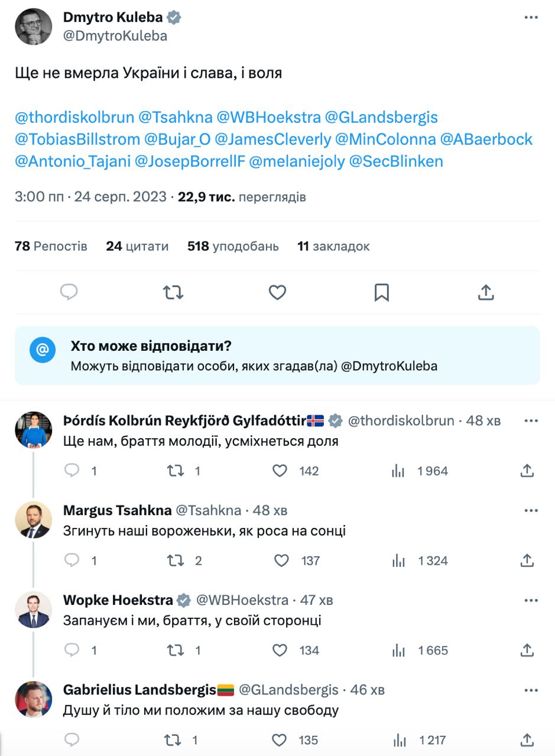This screenshot has width=555, height=756.
Task: Share the main tweet
Action: coord(485,292)
